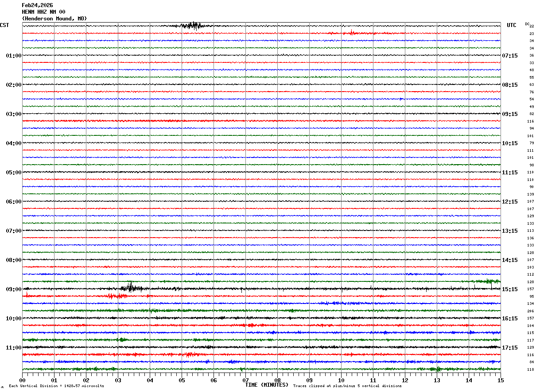
Task: Click the TIME (MINUTES) axis label
Action: 267,385
